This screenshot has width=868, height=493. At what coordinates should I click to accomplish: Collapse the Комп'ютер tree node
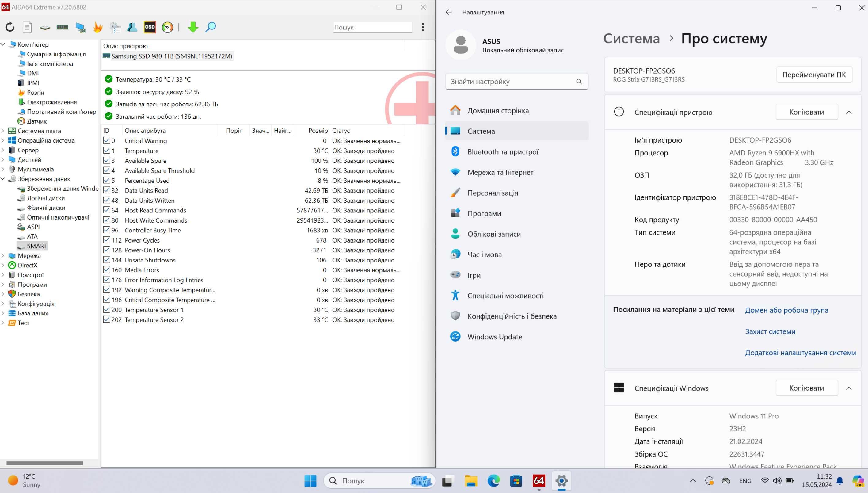(x=3, y=44)
